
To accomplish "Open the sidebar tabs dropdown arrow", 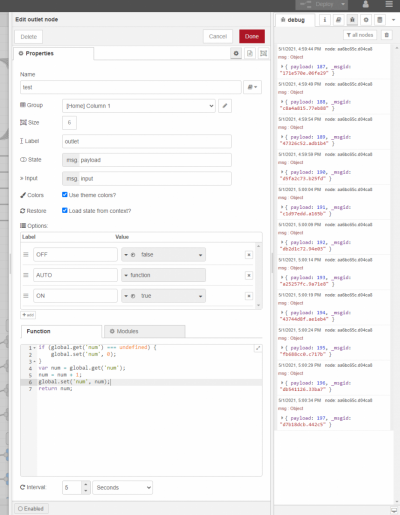I will pyautogui.click(x=393, y=20).
